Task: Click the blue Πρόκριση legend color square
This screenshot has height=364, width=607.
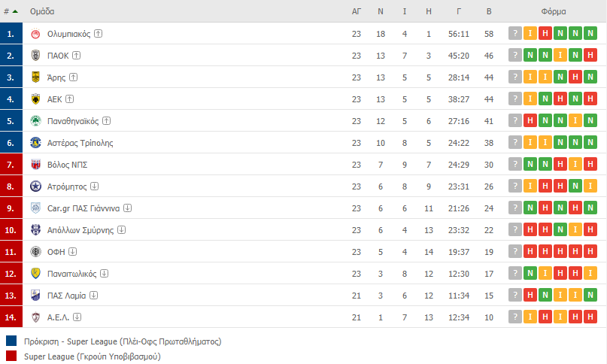Action: pos(11,341)
